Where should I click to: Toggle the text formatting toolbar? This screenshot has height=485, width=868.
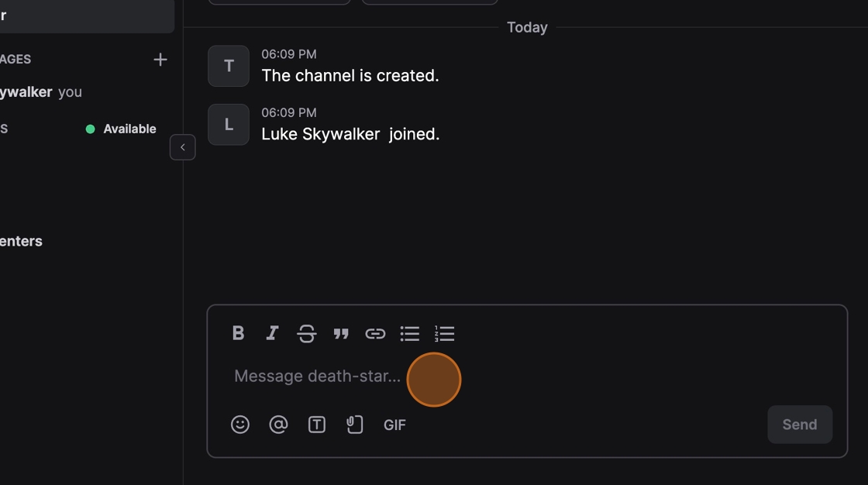(x=317, y=425)
